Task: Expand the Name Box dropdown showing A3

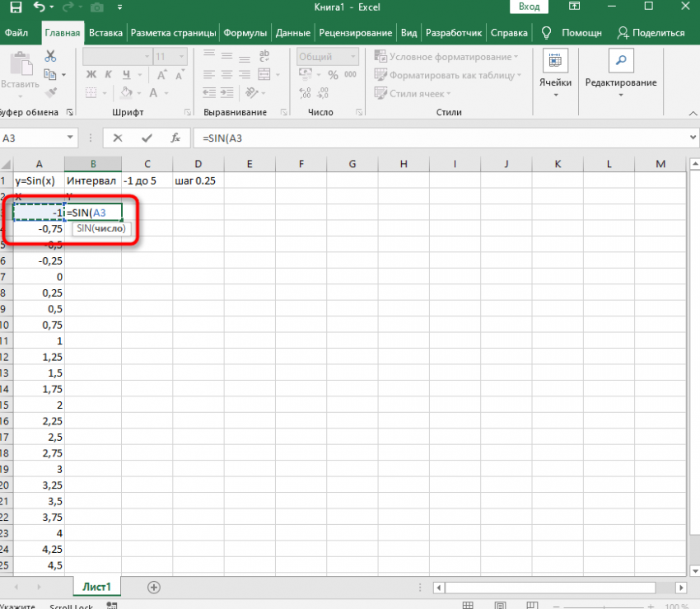Action: pos(70,138)
